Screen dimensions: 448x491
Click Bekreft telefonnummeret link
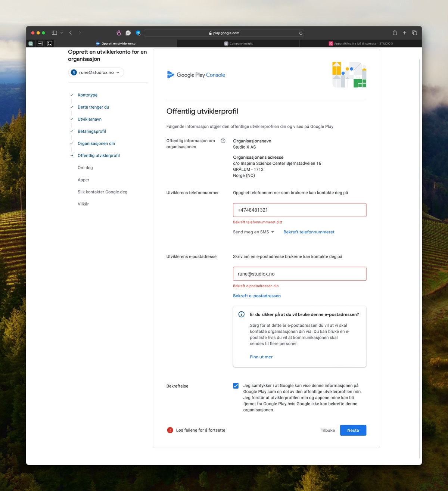[309, 232]
